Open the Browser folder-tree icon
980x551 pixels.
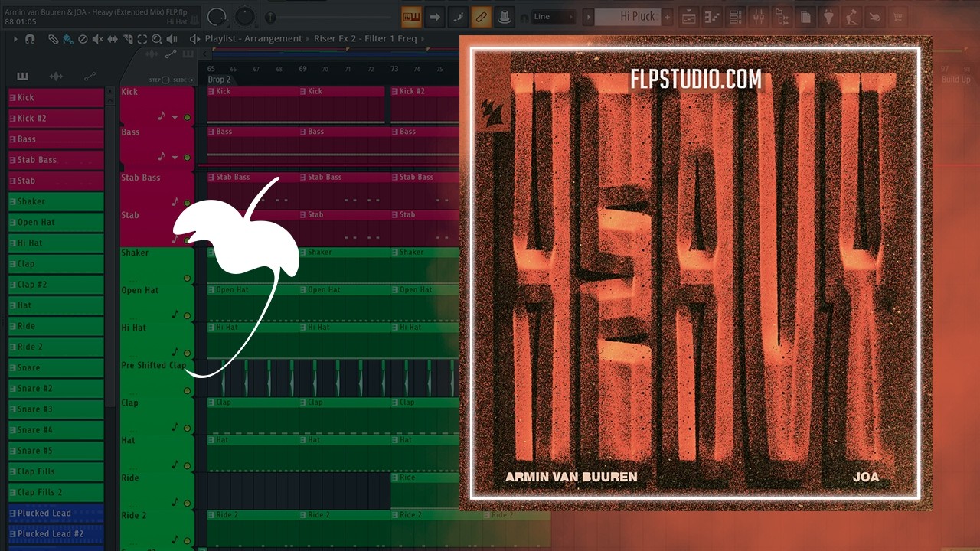click(x=782, y=16)
